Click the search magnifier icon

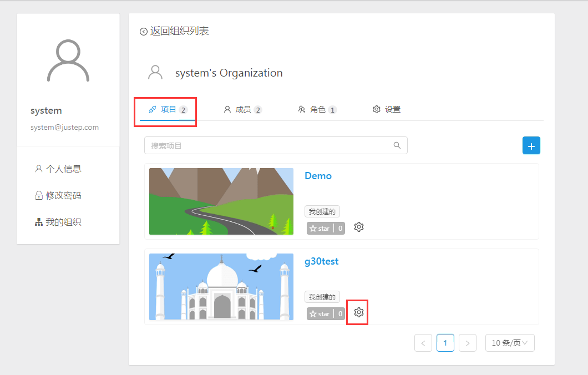point(397,145)
